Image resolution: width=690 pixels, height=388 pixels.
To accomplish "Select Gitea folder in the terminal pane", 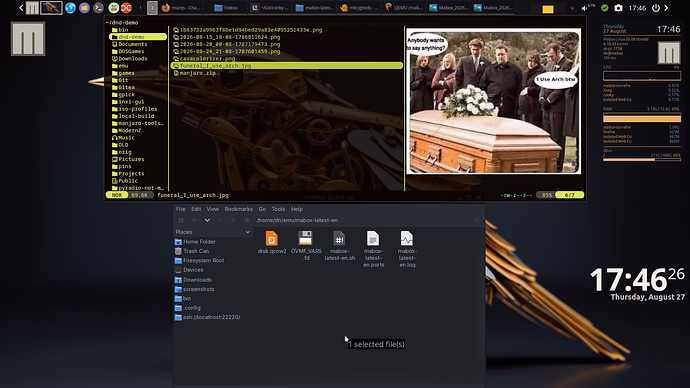I will pos(123,88).
